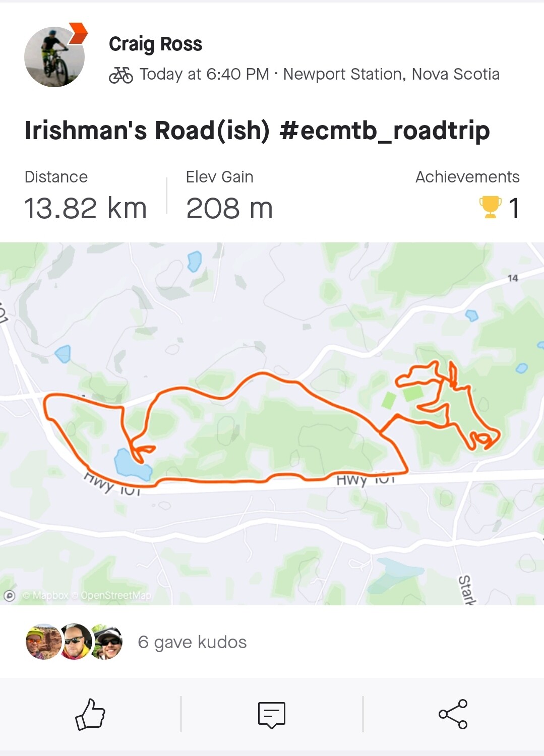Give kudos with the thumbs-up icon

[x=90, y=714]
